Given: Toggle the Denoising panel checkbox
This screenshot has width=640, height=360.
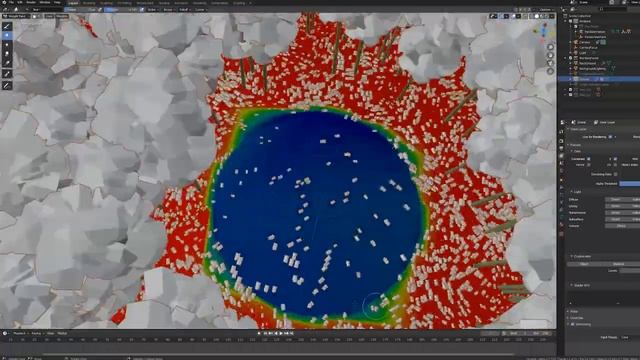Looking at the screenshot, I should click(573, 324).
